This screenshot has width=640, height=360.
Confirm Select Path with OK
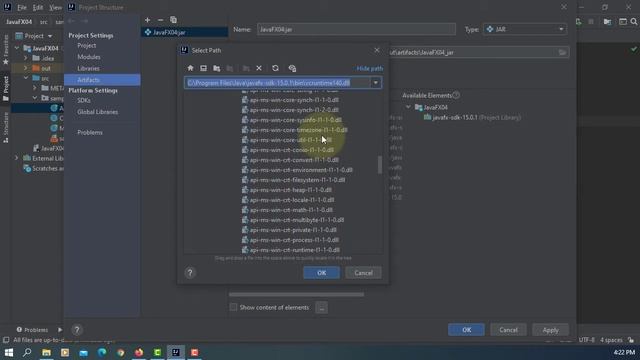click(x=321, y=273)
